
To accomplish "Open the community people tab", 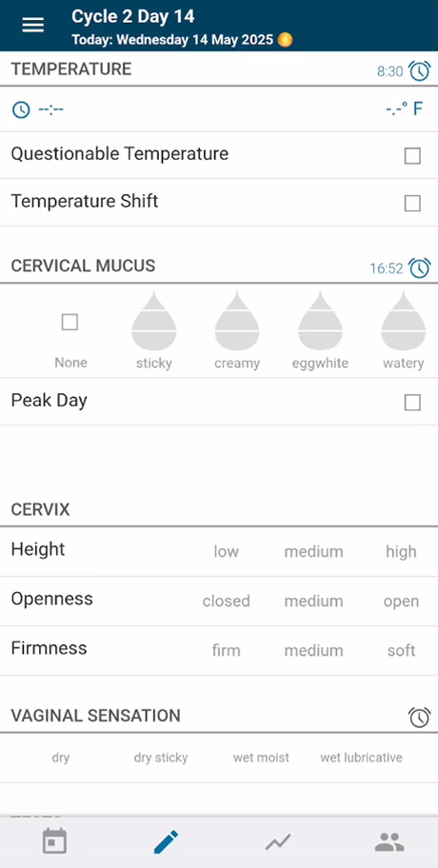I will tap(389, 842).
